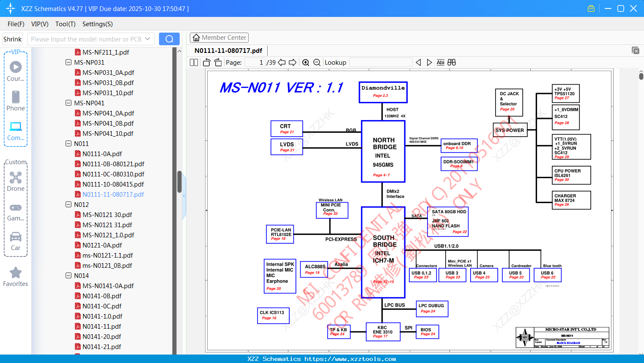Collapse the N011 folder
644x363 pixels.
69,143
